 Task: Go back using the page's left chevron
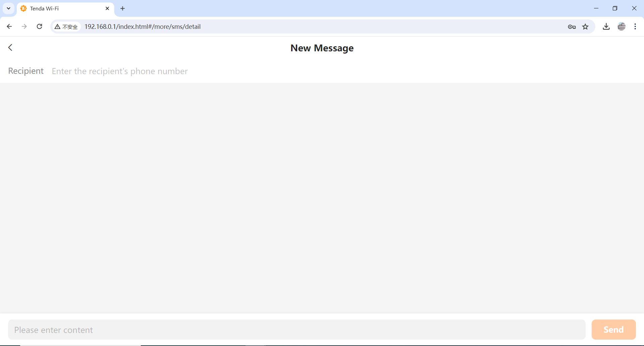click(10, 48)
